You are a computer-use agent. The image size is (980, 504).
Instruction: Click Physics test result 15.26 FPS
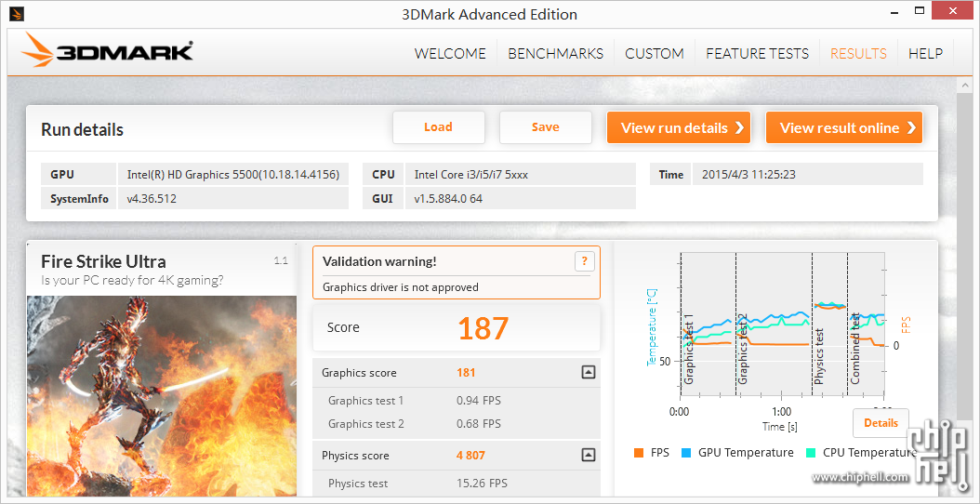tap(482, 484)
